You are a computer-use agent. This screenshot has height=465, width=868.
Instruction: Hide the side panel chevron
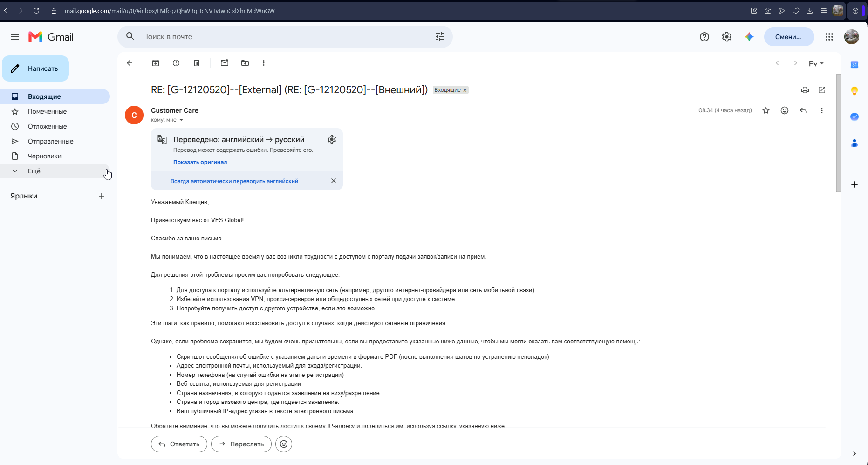click(854, 454)
